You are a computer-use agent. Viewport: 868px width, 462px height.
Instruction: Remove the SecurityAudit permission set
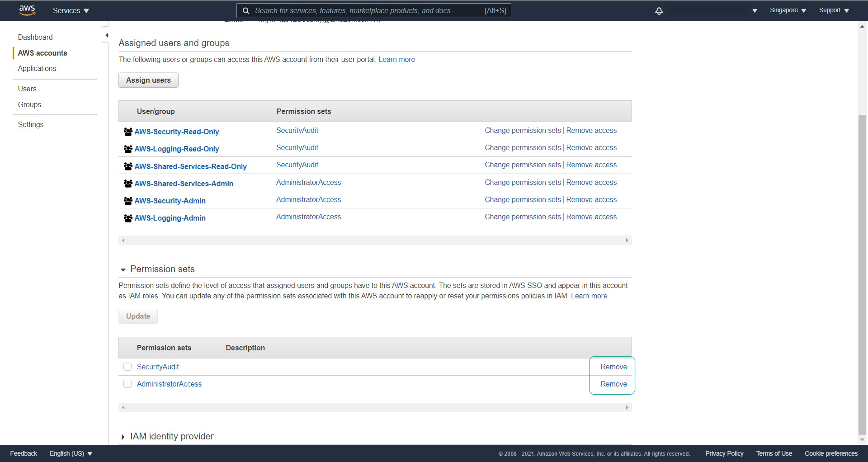pos(613,367)
